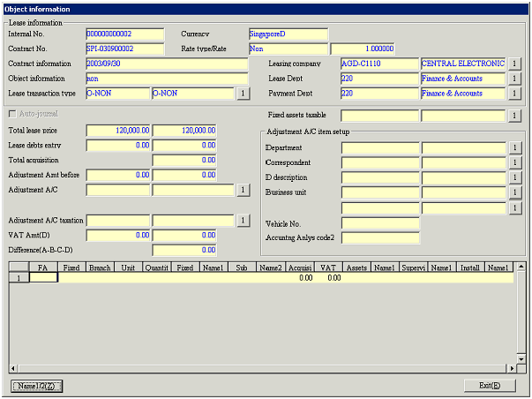Viewport: 532px width, 399px height.
Task: Select the Install column header
Action: [x=470, y=267]
